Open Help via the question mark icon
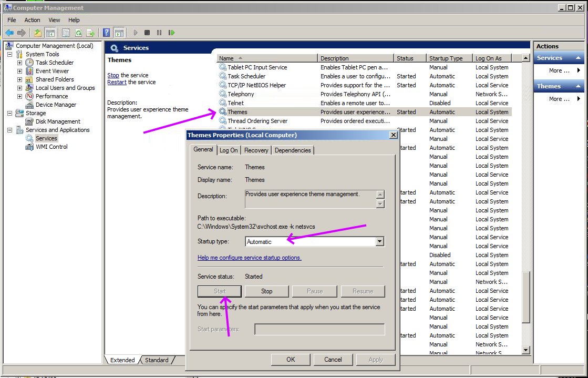The height and width of the screenshot is (378, 588). point(107,33)
